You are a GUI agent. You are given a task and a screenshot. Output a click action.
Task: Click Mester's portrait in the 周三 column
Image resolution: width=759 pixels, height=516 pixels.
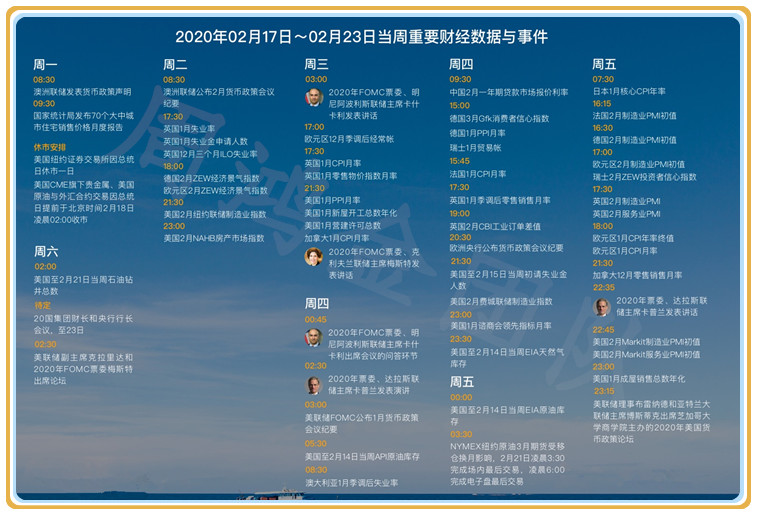(x=314, y=257)
